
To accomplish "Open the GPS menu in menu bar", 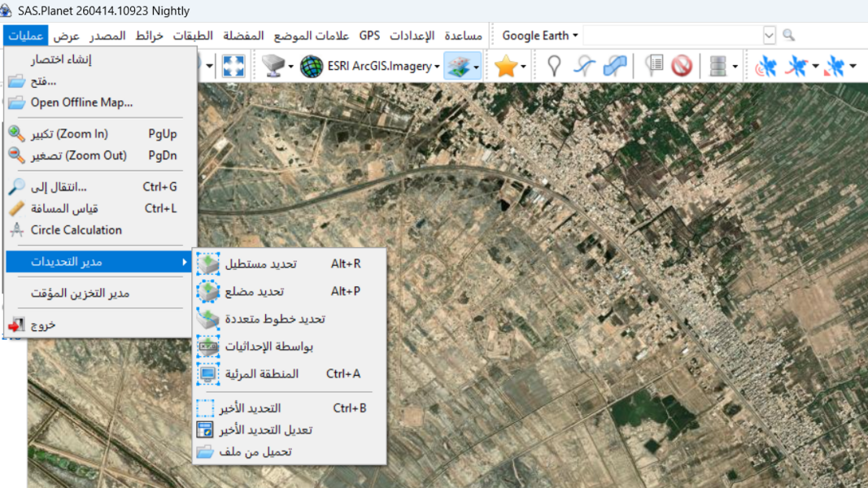I will tap(369, 36).
